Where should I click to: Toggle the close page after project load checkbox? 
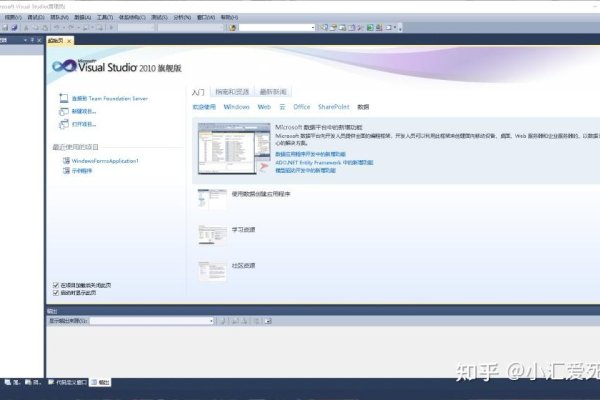56,285
